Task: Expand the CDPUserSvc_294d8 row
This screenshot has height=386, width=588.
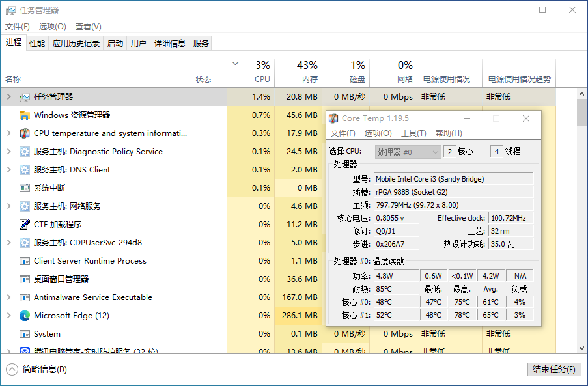Action: click(9, 242)
